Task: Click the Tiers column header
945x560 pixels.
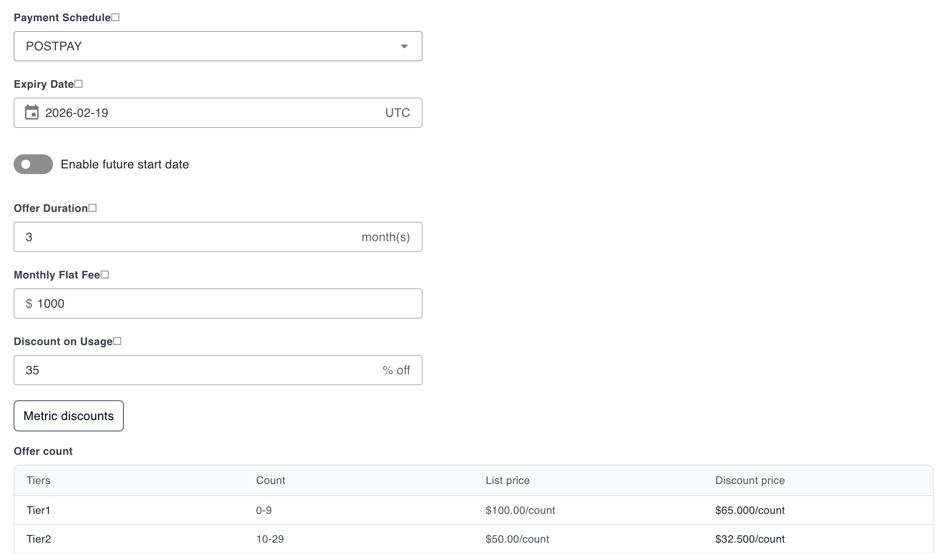Action: [x=39, y=480]
